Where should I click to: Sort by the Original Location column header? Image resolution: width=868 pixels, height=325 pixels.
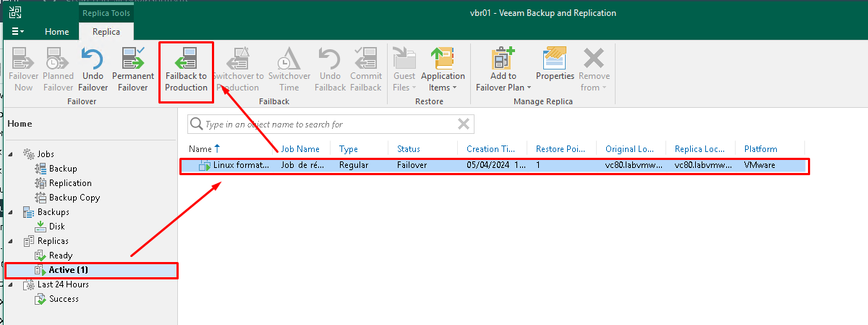[630, 148]
